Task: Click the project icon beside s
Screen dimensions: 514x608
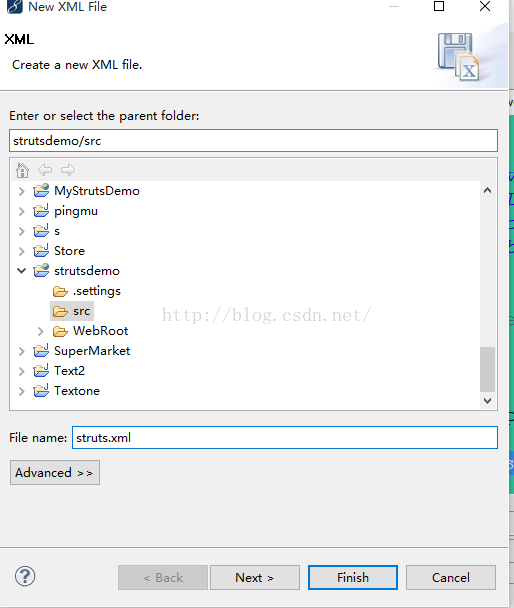Action: coord(41,231)
